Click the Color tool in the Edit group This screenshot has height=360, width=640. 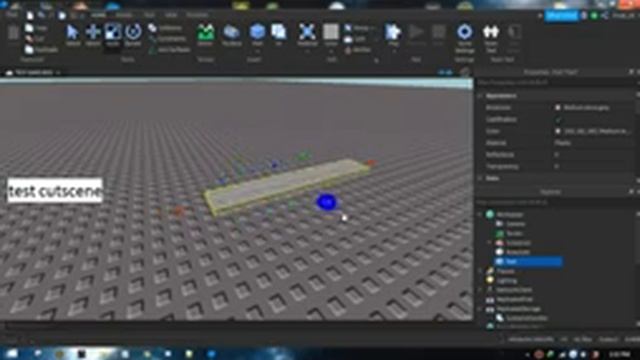coord(331,35)
